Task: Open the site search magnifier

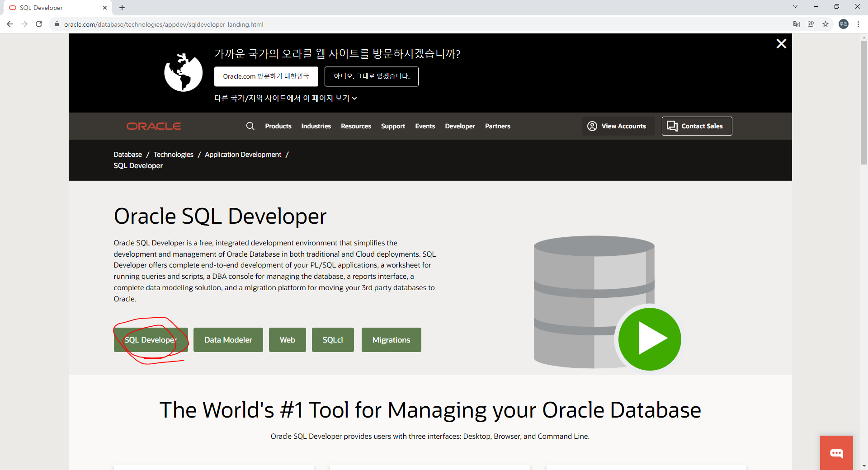Action: point(250,126)
